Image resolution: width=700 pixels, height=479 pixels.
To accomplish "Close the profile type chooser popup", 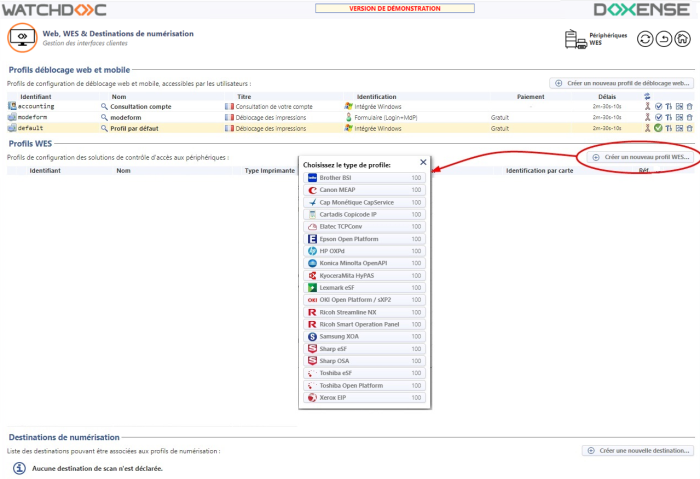I will 423,162.
